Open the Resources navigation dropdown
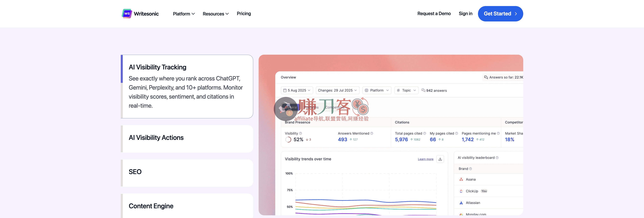 pos(216,14)
